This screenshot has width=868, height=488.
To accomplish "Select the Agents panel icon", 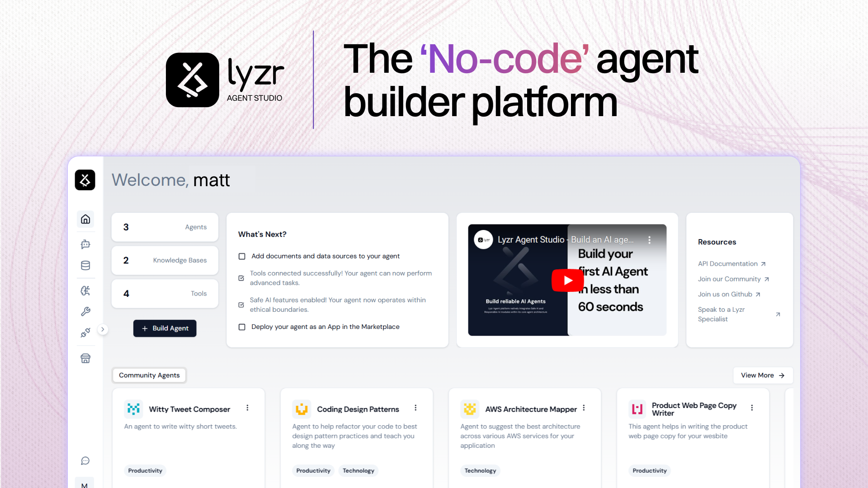I will 86,243.
